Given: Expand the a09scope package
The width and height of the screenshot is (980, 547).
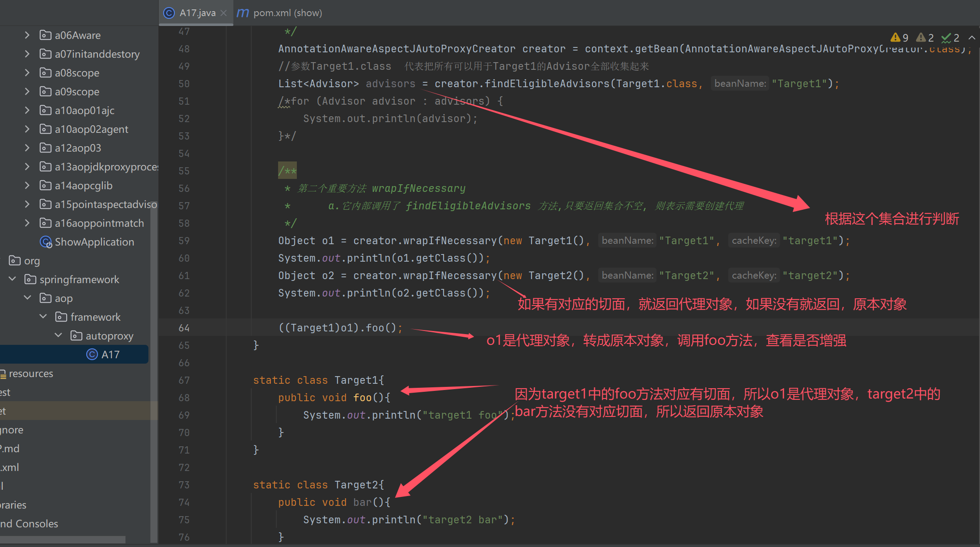Looking at the screenshot, I should point(27,91).
